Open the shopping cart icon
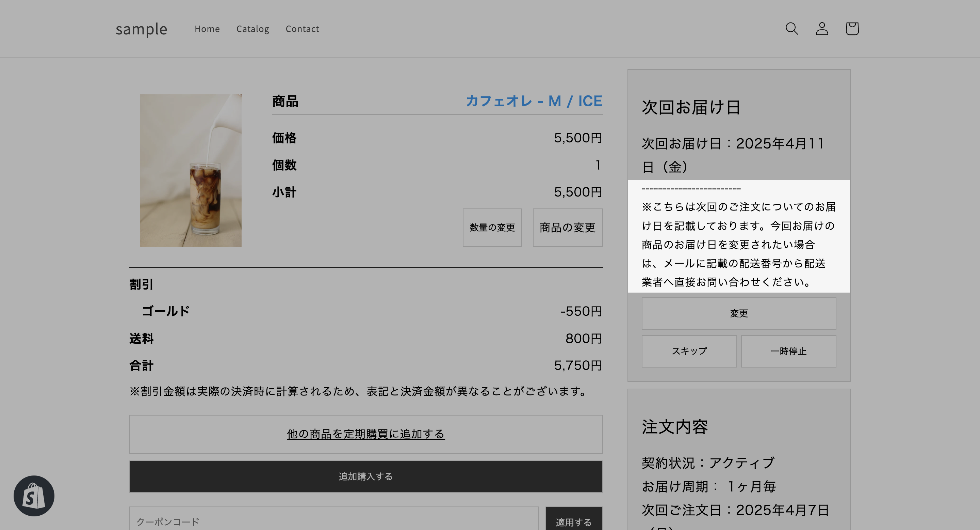The height and width of the screenshot is (530, 980). [x=852, y=29]
